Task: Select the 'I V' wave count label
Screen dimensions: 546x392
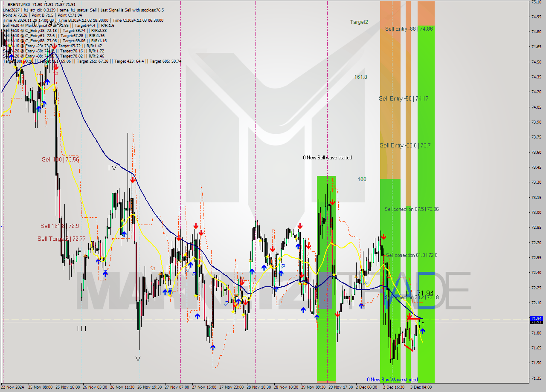Action: coord(112,168)
